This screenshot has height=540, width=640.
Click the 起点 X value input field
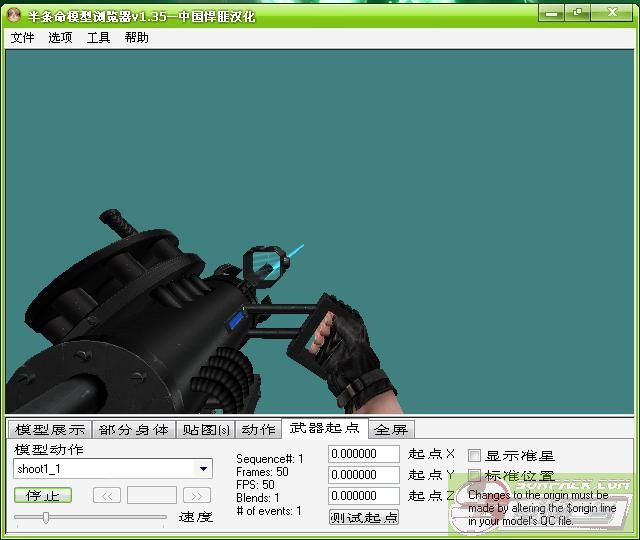pyautogui.click(x=364, y=454)
